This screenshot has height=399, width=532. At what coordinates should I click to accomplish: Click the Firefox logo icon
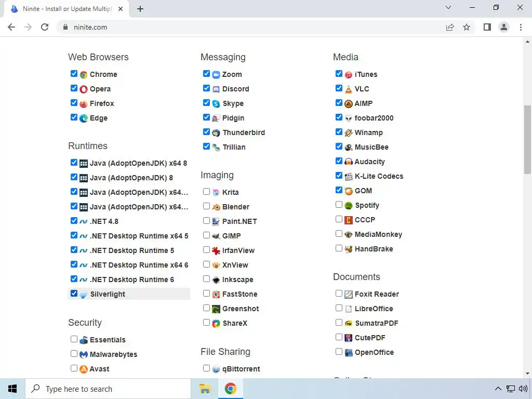click(x=84, y=104)
